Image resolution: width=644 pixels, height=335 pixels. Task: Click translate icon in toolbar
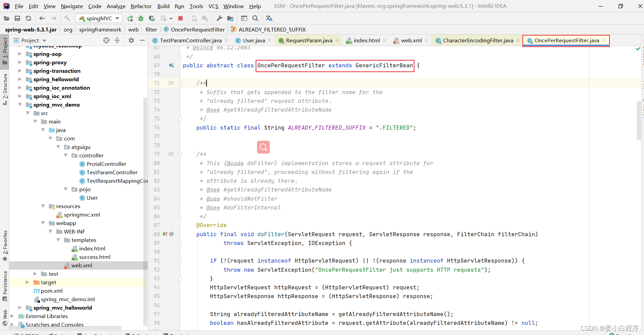(269, 18)
